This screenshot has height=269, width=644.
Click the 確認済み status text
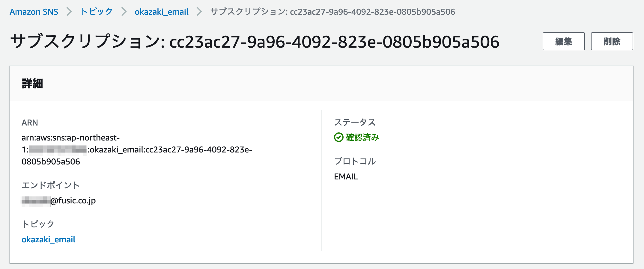point(362,137)
